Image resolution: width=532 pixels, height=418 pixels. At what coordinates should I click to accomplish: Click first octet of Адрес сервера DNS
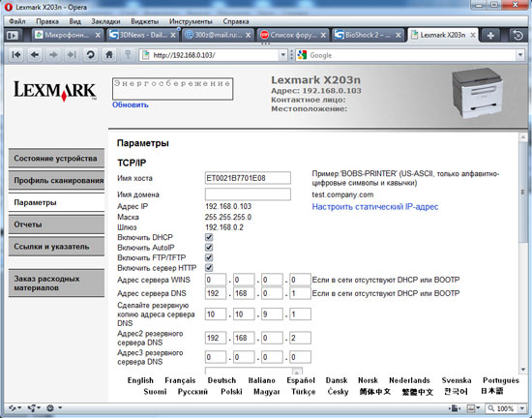216,293
